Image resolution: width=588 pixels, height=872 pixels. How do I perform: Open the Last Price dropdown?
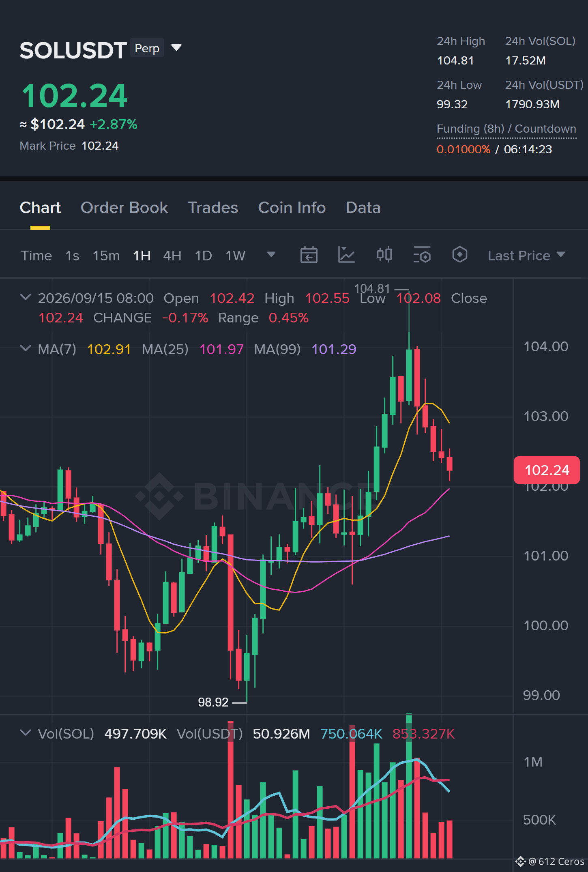[526, 256]
